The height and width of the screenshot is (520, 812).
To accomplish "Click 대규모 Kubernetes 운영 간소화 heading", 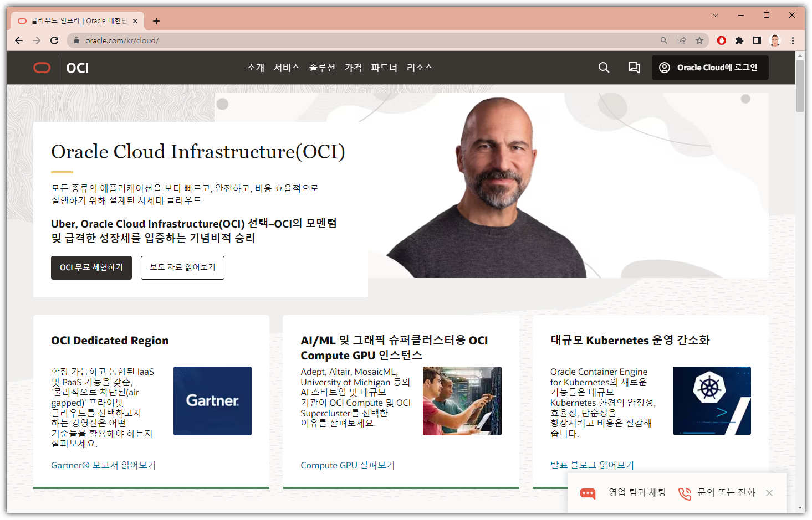I will point(630,340).
